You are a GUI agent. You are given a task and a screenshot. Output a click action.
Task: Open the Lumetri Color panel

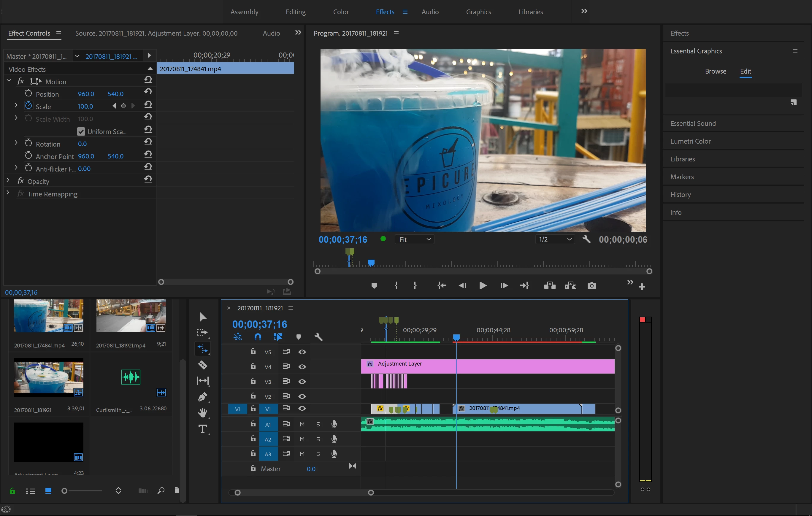(690, 141)
